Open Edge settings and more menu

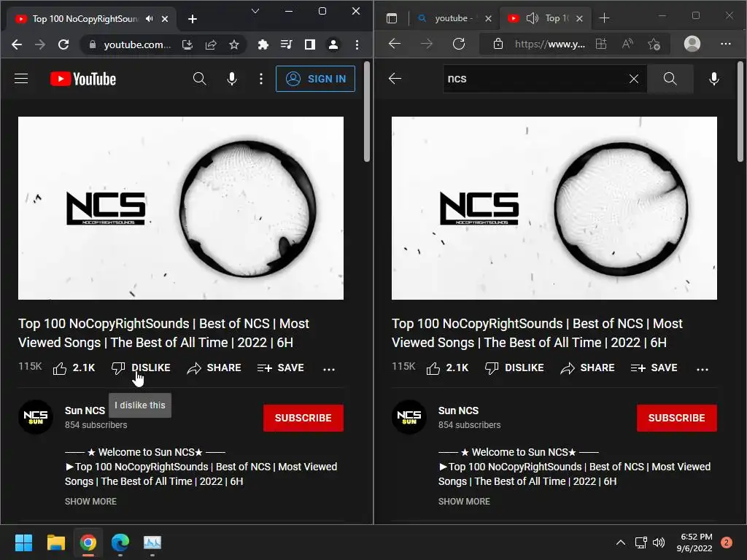pyautogui.click(x=726, y=44)
